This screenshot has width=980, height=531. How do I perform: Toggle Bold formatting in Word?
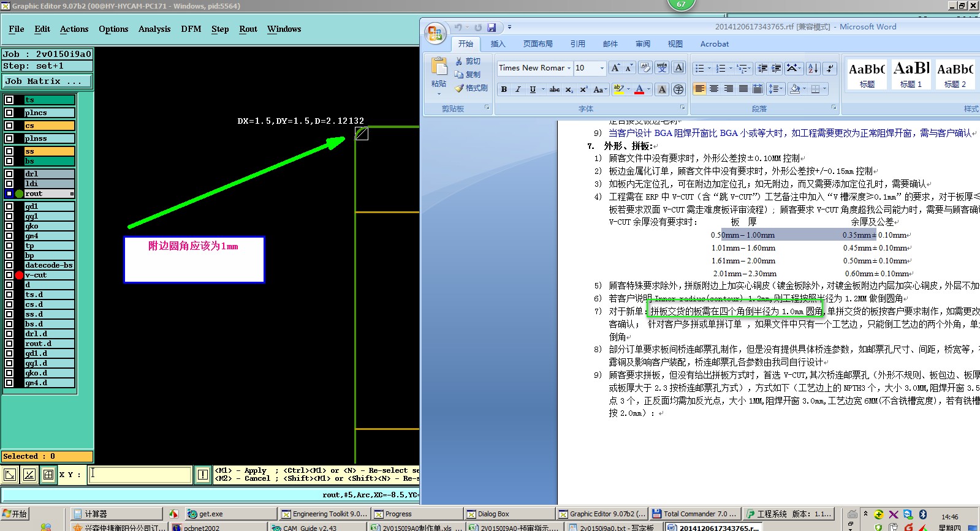(504, 89)
